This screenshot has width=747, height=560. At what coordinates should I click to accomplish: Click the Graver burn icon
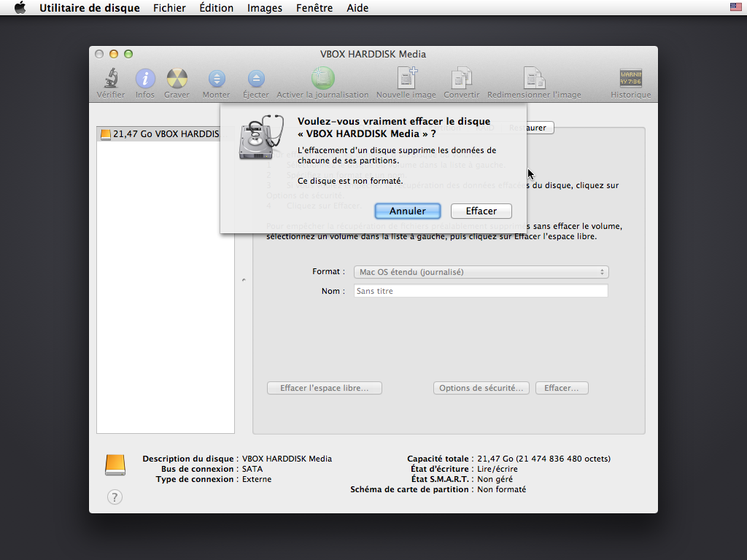coord(177,79)
